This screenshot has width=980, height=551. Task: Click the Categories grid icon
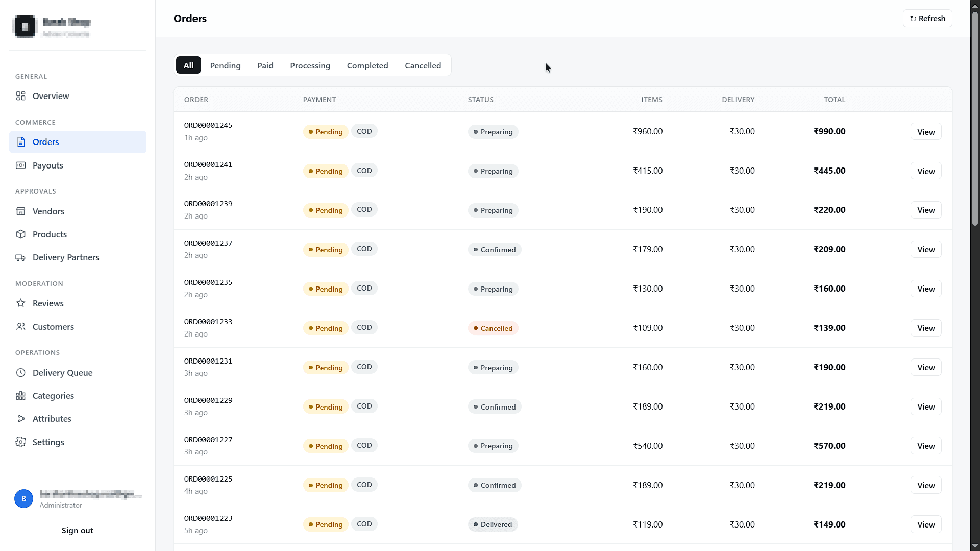click(x=20, y=396)
